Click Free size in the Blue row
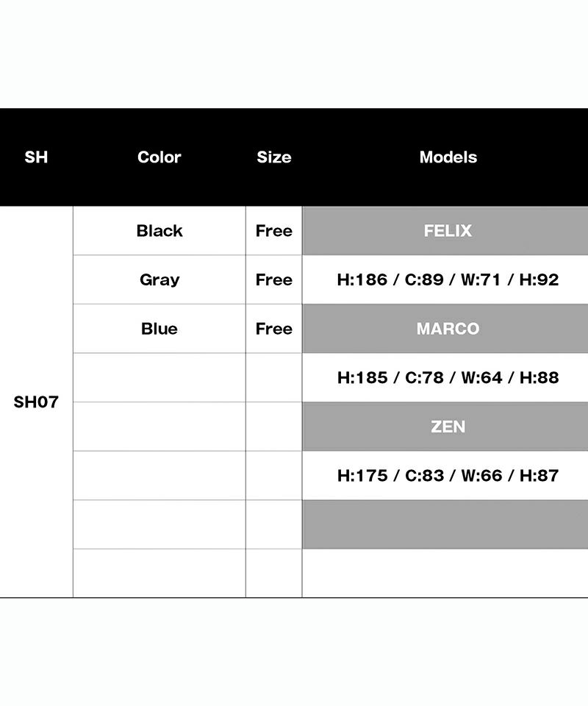Image resolution: width=588 pixels, height=706 pixels. click(273, 329)
